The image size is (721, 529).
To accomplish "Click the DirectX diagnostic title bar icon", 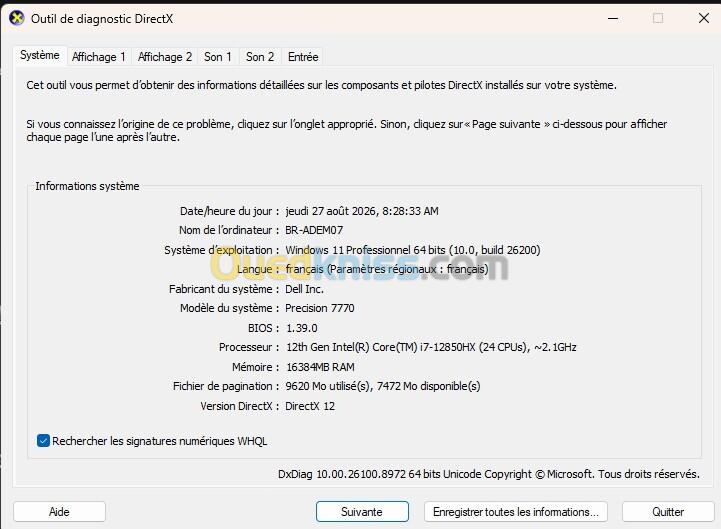I will tap(17, 18).
